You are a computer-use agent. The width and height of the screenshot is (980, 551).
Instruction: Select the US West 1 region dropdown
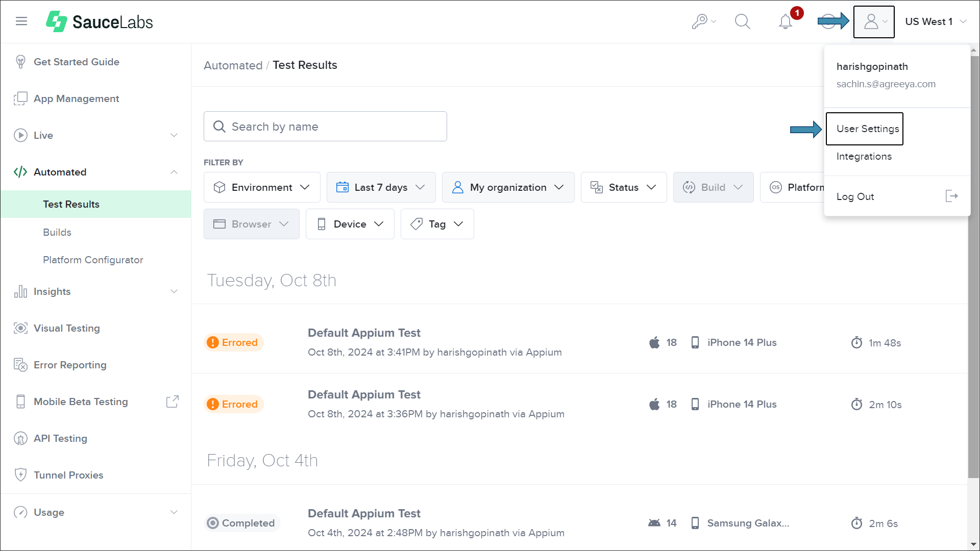[936, 21]
